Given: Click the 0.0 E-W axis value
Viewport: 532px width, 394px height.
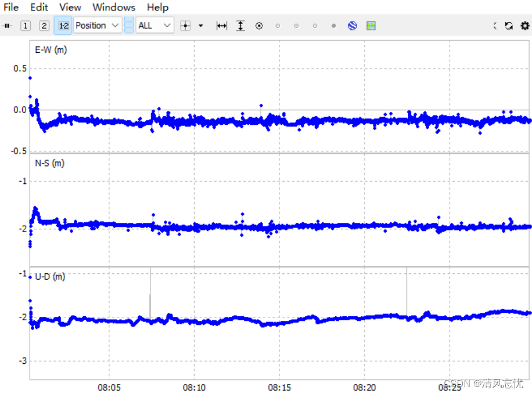Looking at the screenshot, I should (20, 110).
